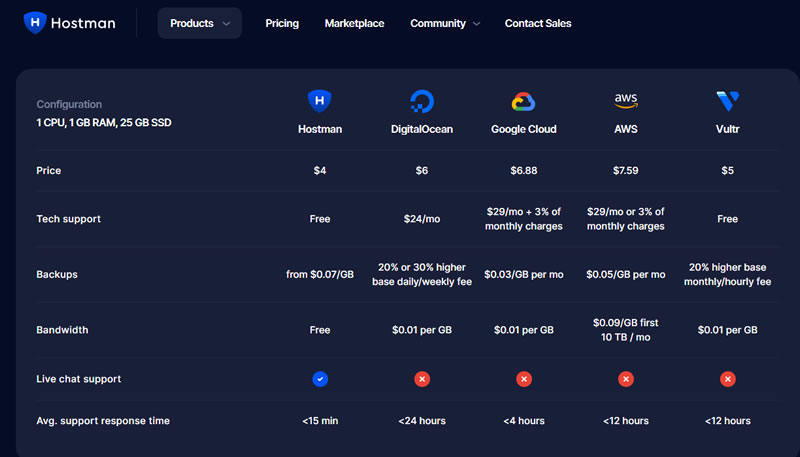Select the DigitalOcean column heading text
This screenshot has width=800, height=457.
(422, 129)
